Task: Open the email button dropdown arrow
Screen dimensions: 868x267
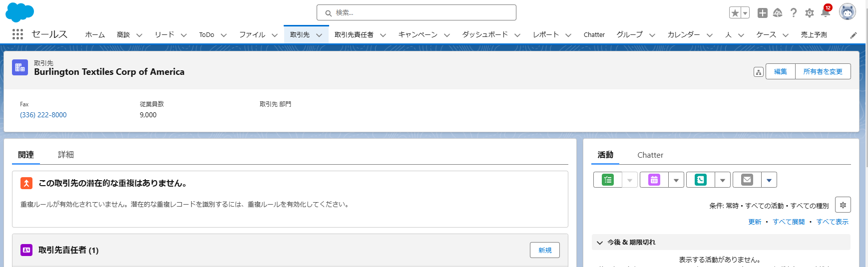Action: click(x=769, y=180)
